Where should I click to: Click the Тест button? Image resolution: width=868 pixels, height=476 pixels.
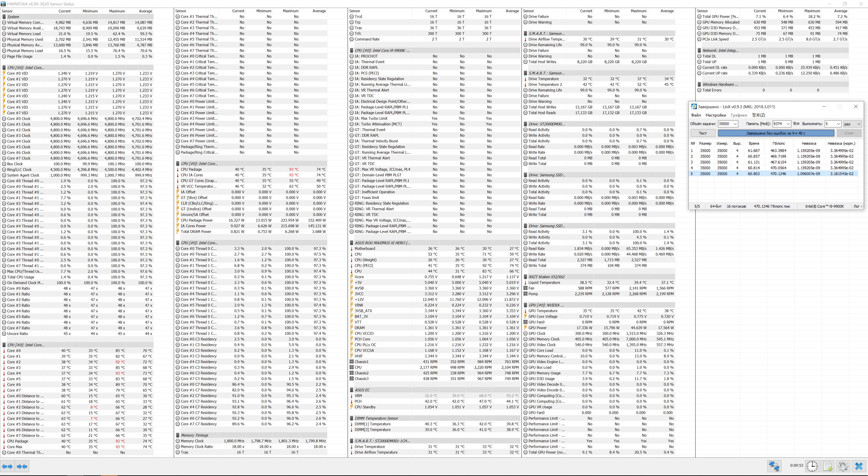[x=703, y=133]
